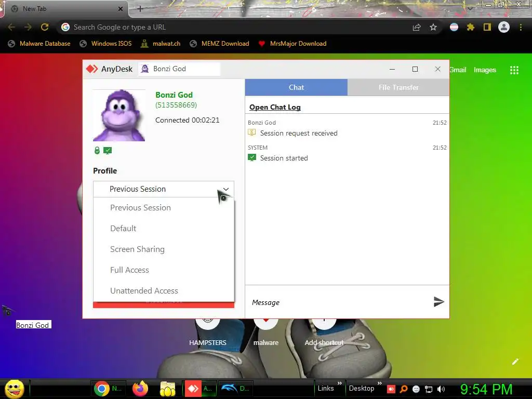Reload the Chrome page
The height and width of the screenshot is (399, 532).
pyautogui.click(x=45, y=27)
